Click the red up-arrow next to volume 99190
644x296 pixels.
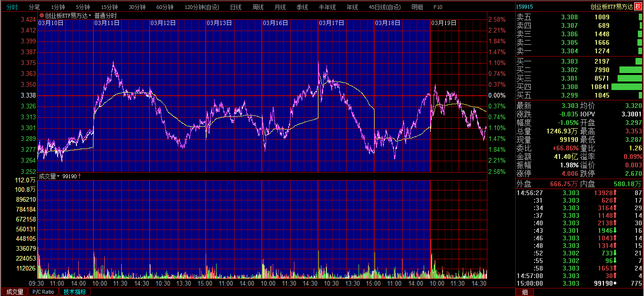80,176
